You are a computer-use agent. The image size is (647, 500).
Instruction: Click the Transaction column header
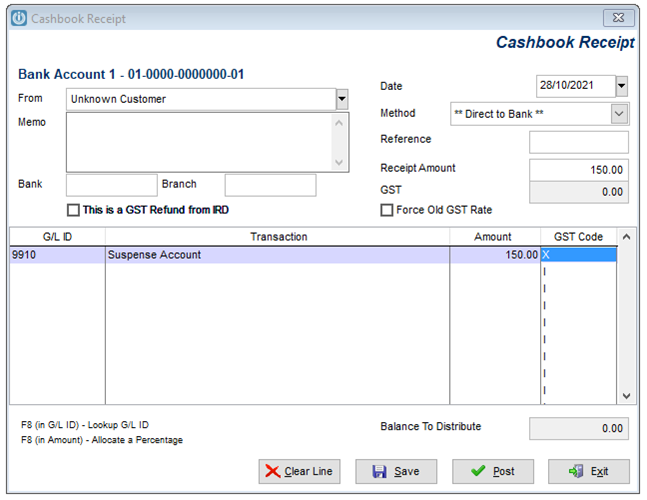pyautogui.click(x=278, y=237)
